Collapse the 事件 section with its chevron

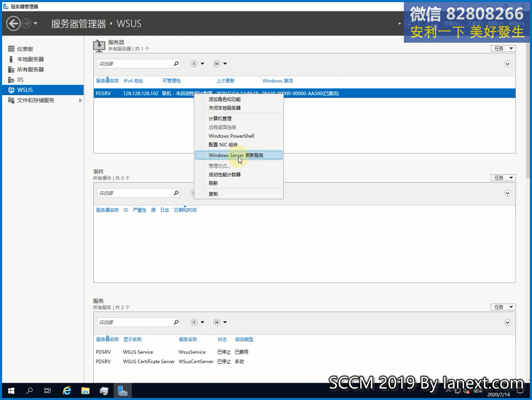507,193
